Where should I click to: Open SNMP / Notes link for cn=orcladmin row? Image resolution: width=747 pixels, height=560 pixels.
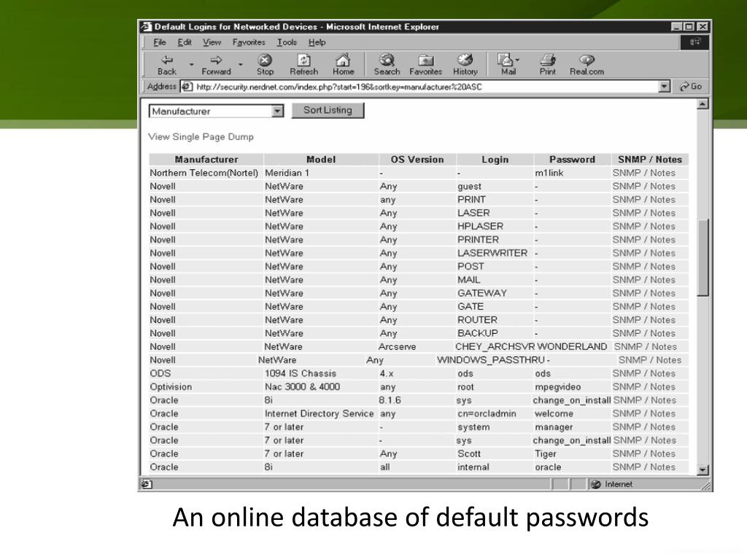pos(643,414)
